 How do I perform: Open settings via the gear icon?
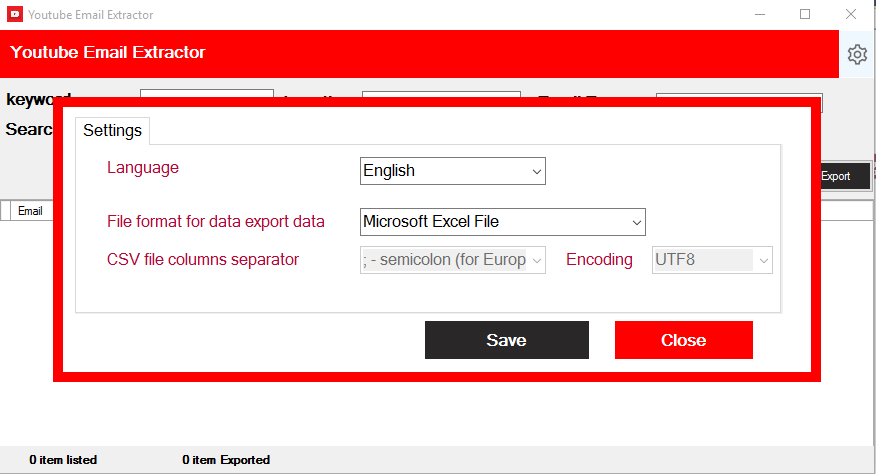click(857, 54)
